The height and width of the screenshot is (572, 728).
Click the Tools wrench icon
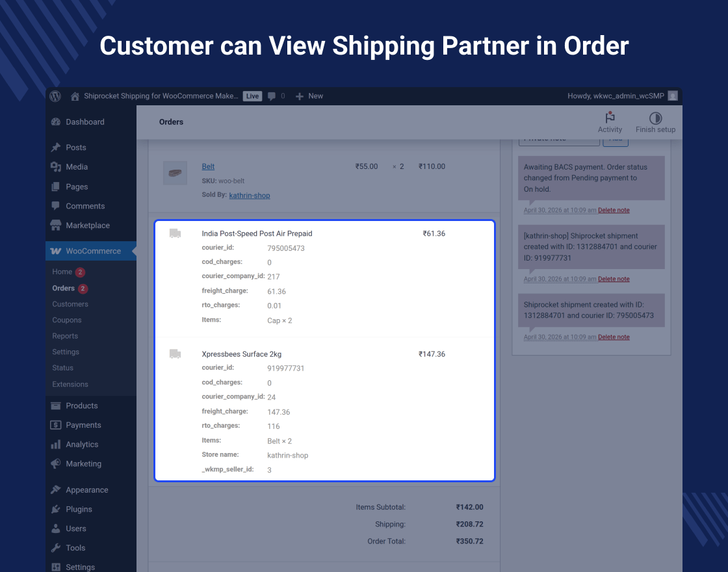click(x=56, y=548)
